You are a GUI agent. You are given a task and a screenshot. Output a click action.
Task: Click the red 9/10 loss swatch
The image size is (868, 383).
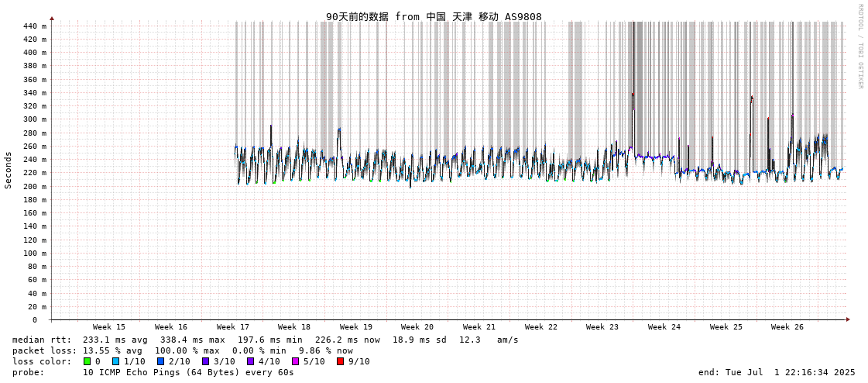pos(340,362)
